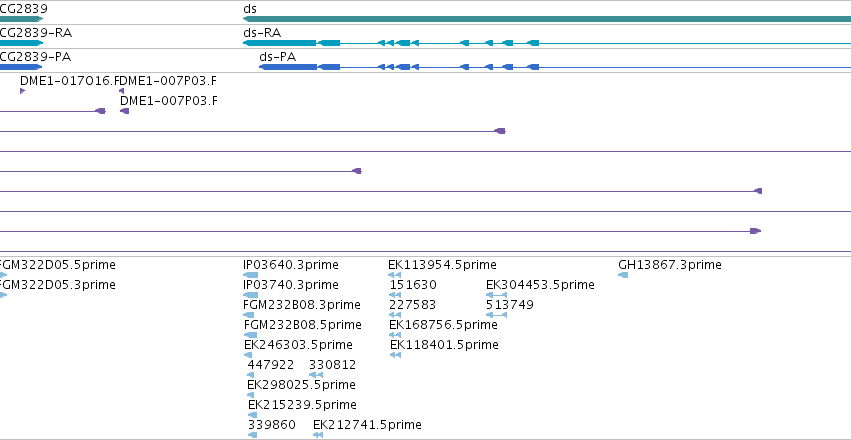Select the FGM322D05.3prime label
The width and height of the screenshot is (851, 440).
click(x=58, y=285)
